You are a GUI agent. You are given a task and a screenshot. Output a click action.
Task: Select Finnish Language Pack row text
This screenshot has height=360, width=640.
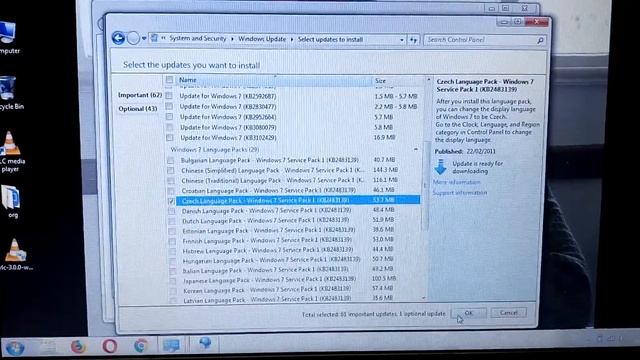pyautogui.click(x=267, y=240)
